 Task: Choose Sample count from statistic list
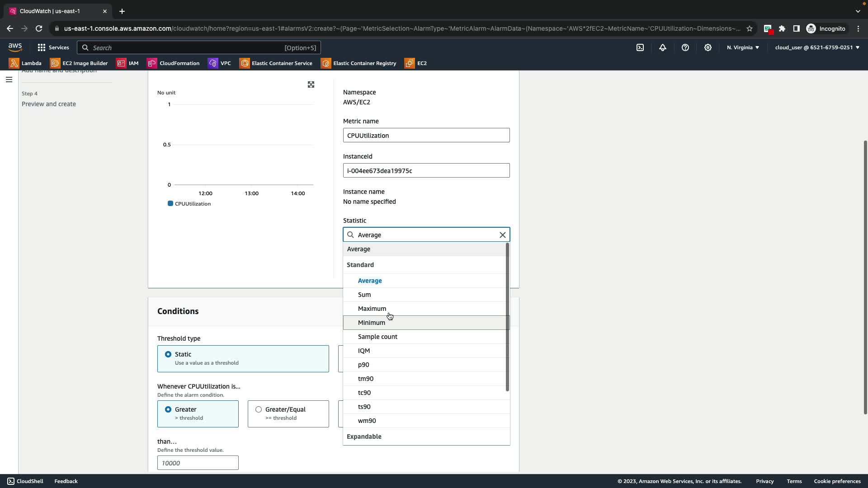[x=377, y=337]
